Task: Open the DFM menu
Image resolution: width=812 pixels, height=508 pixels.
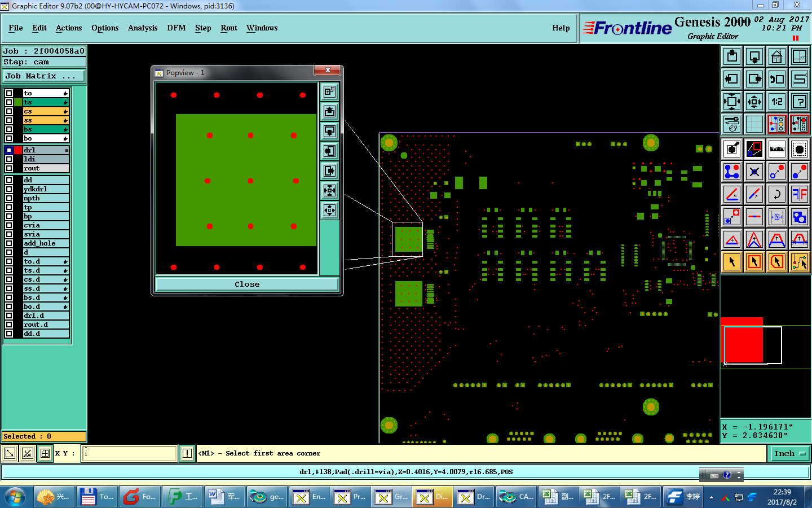Action: coord(176,28)
